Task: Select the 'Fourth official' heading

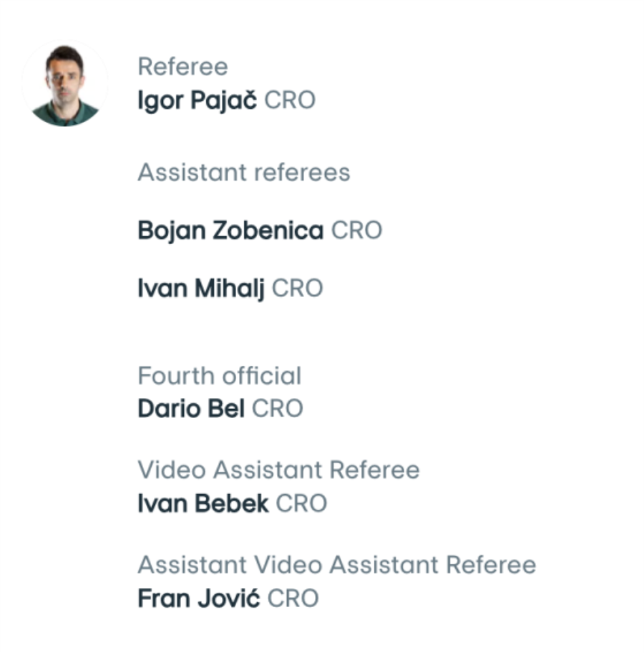Action: [x=219, y=376]
